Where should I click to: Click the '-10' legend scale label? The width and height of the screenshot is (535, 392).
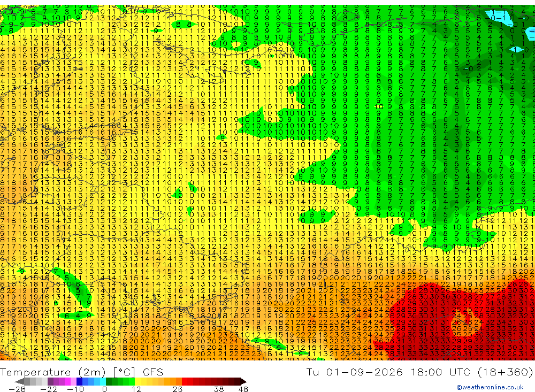point(75,389)
